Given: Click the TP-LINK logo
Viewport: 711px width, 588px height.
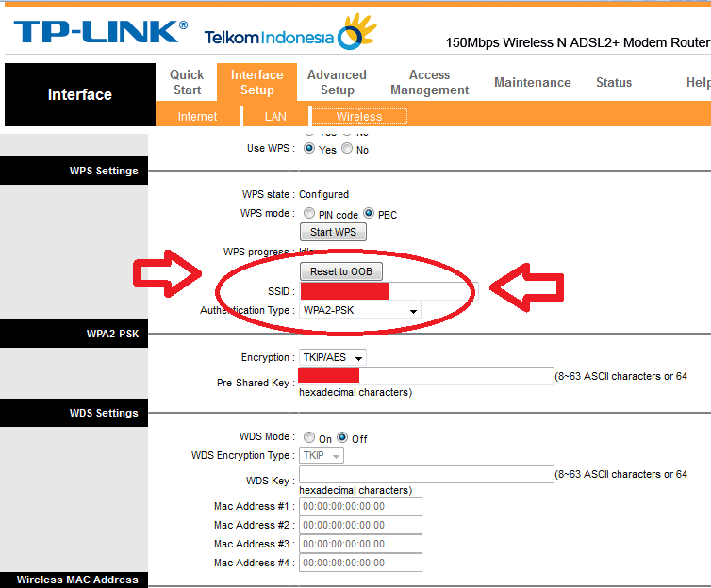Looking at the screenshot, I should [101, 31].
